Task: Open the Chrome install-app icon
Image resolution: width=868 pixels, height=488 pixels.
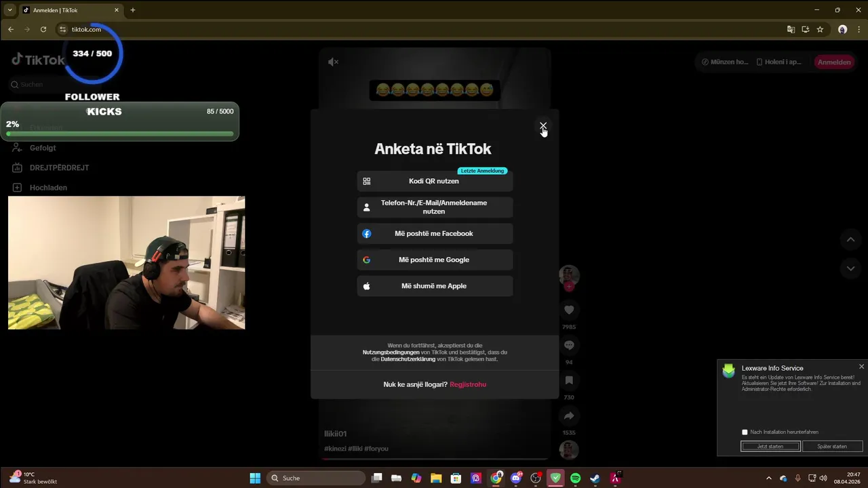Action: (806, 29)
